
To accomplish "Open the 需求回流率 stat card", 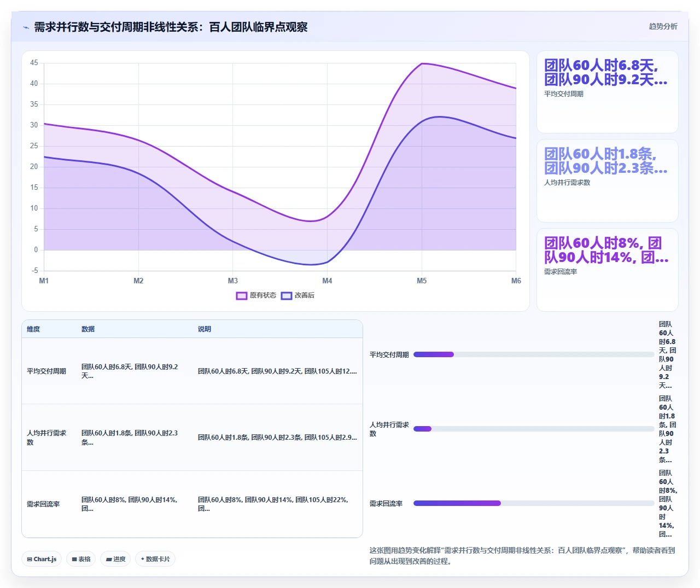I will point(607,270).
